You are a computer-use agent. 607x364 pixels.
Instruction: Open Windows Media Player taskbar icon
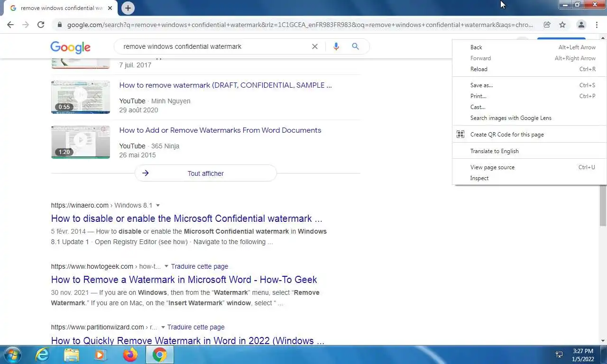tap(100, 355)
